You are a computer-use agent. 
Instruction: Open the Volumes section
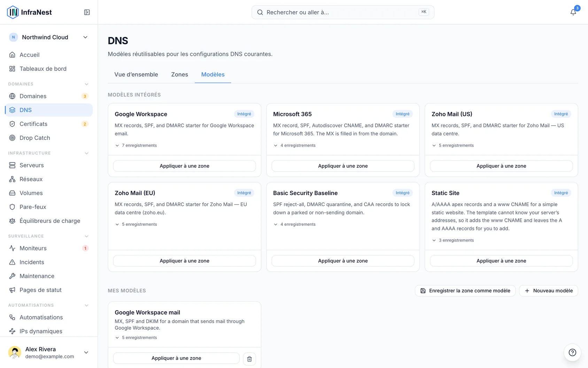tap(49, 193)
